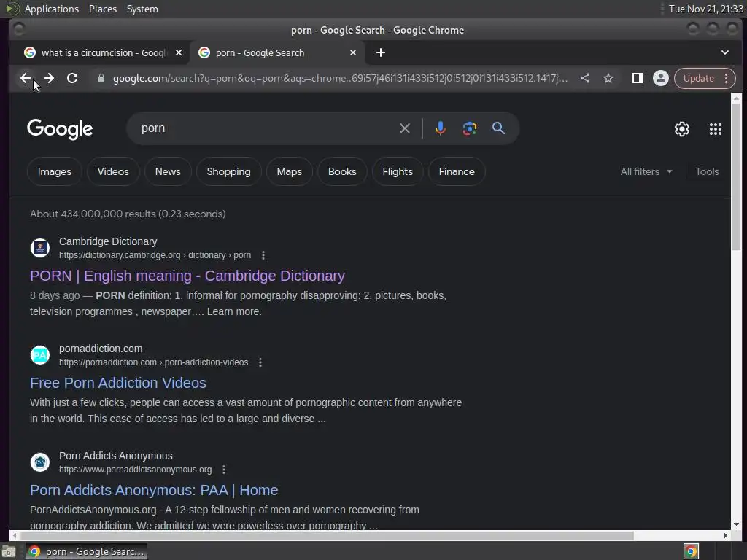
Task: Open options for pornaddiction.com result
Action: 260,362
